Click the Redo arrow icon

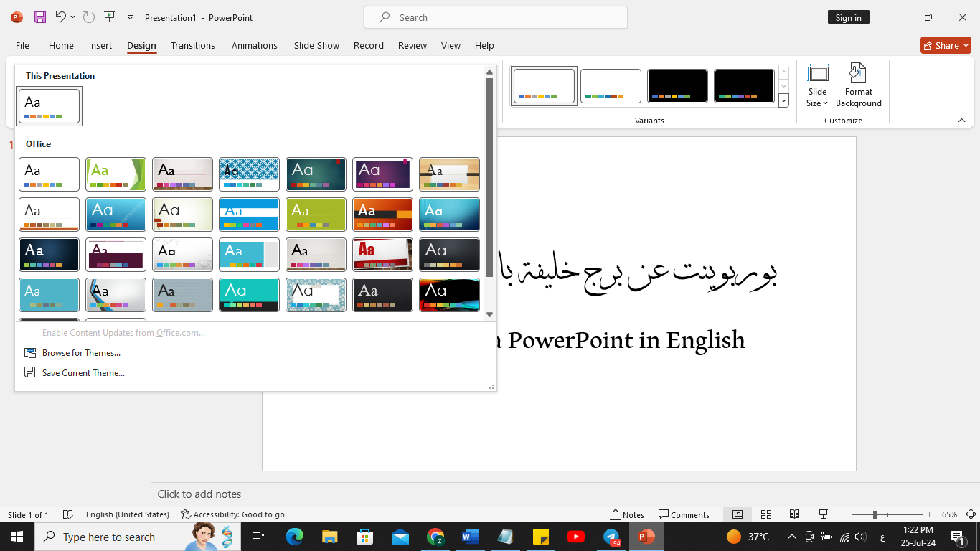click(88, 17)
